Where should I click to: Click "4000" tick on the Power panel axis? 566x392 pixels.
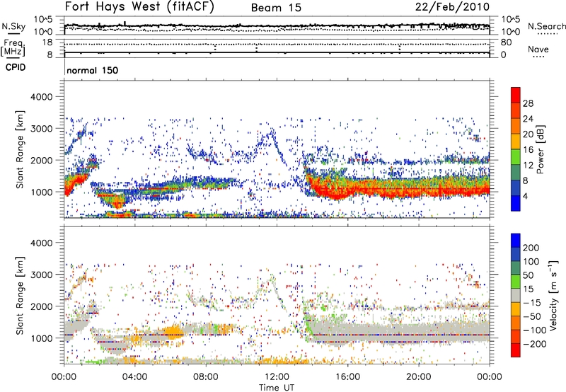[x=42, y=97]
